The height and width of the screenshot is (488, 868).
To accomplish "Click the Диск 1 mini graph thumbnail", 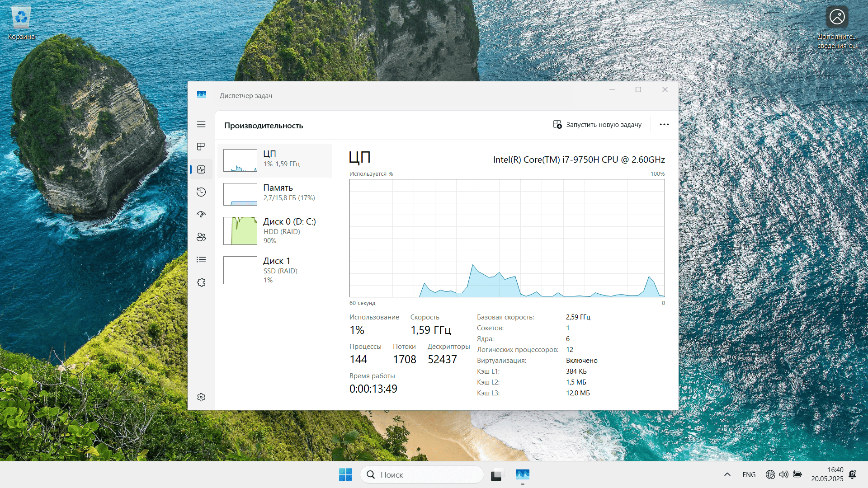I will tap(240, 270).
